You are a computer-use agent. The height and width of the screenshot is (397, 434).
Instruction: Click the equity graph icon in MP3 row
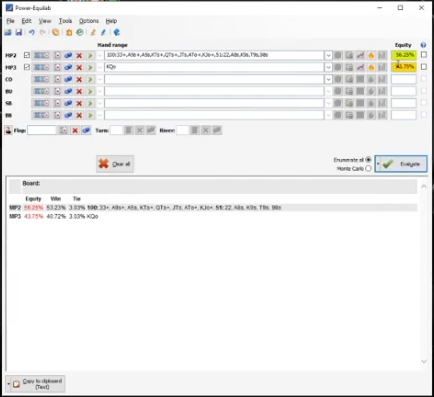(360, 67)
